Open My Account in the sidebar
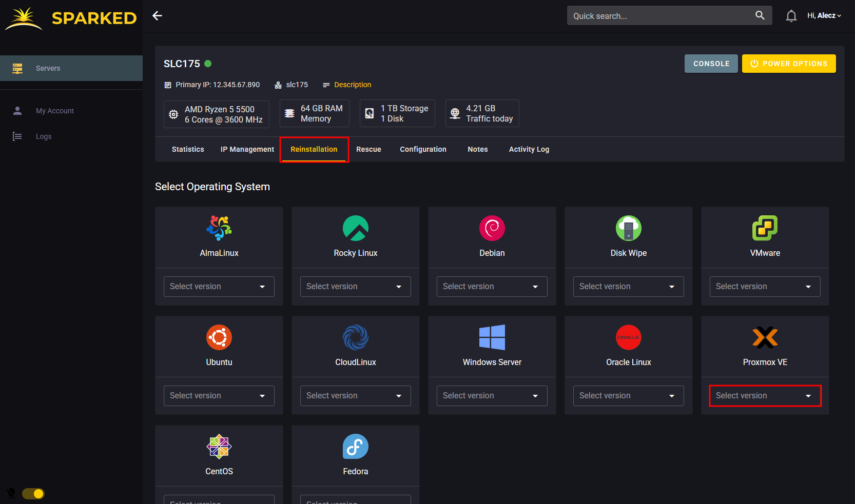The width and height of the screenshot is (855, 504). click(71, 111)
